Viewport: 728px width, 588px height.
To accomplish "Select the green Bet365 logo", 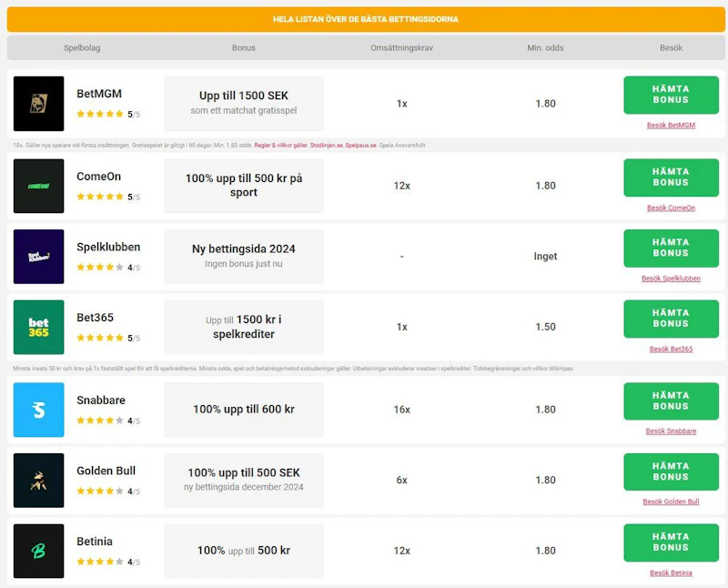I will [x=38, y=327].
